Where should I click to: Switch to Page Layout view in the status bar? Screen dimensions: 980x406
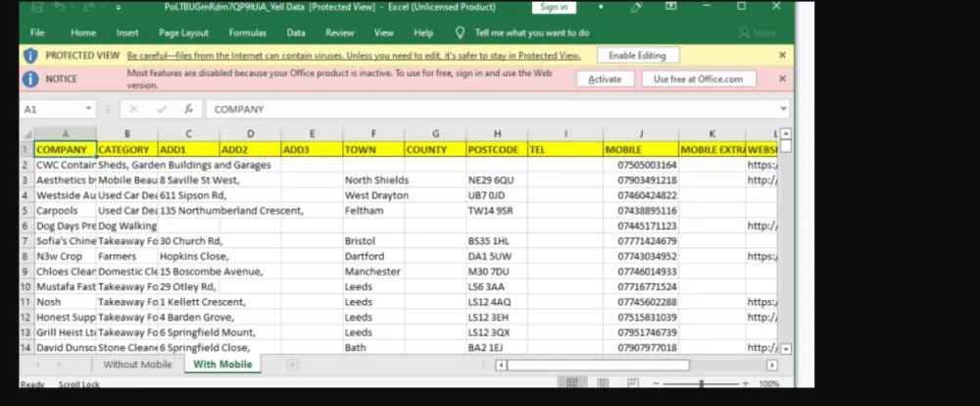coord(603,382)
